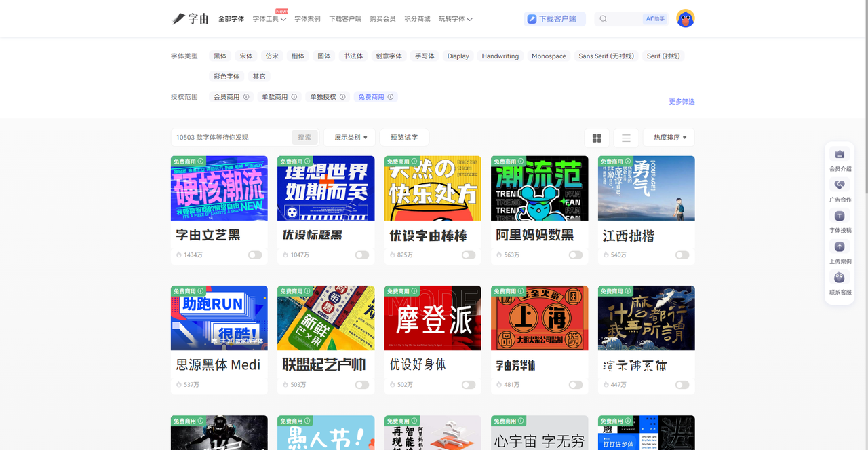The width and height of the screenshot is (868, 450).
Task: Click 字体投稿 sidebar icon
Action: pos(840,217)
